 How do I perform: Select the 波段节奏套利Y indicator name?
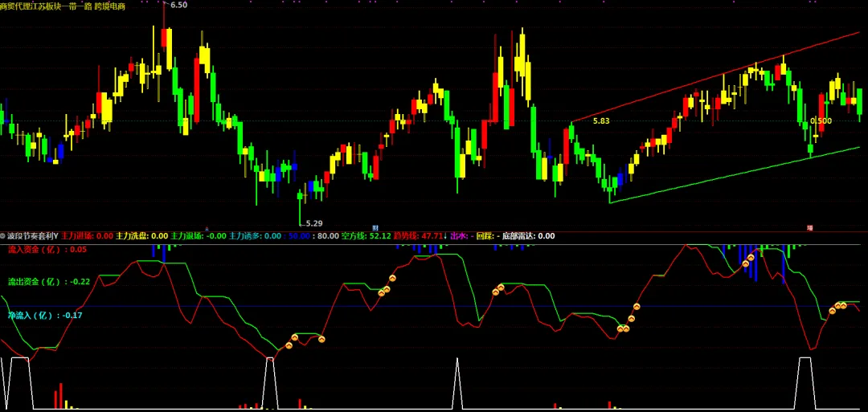click(x=33, y=236)
